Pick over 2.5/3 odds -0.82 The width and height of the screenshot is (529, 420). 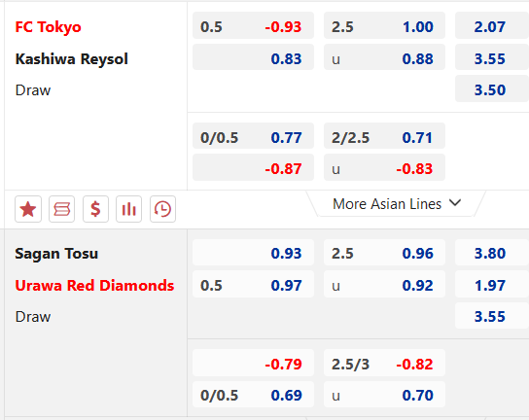click(384, 364)
